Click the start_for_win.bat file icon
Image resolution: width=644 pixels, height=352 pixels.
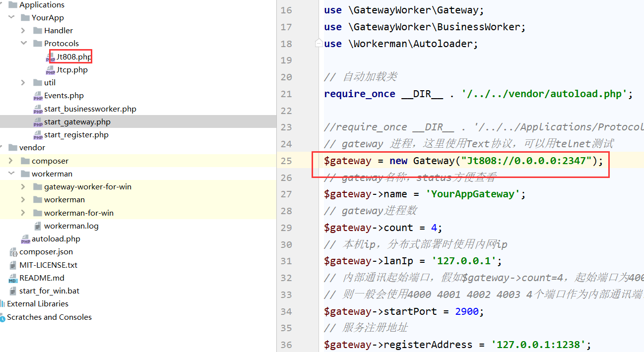(13, 291)
